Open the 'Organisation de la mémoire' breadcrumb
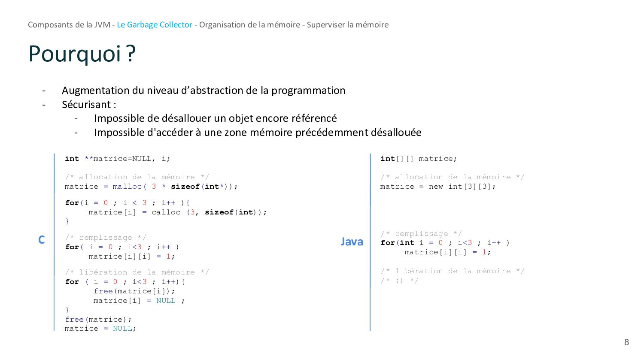The image size is (644, 362). point(249,25)
